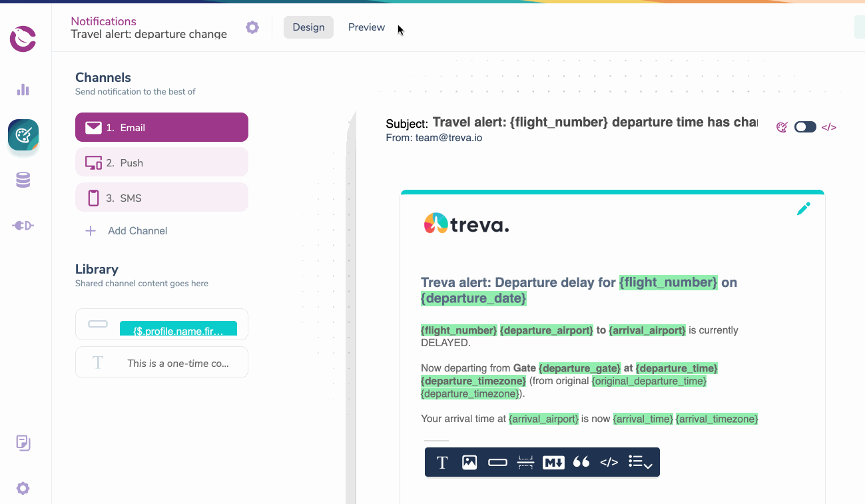Click the {departure_airport} variable

546,330
